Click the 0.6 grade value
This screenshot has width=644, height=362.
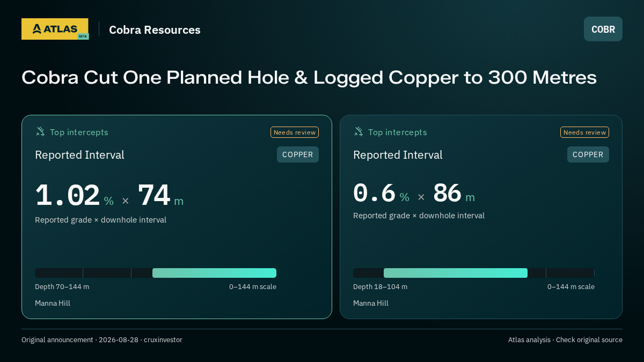point(375,193)
